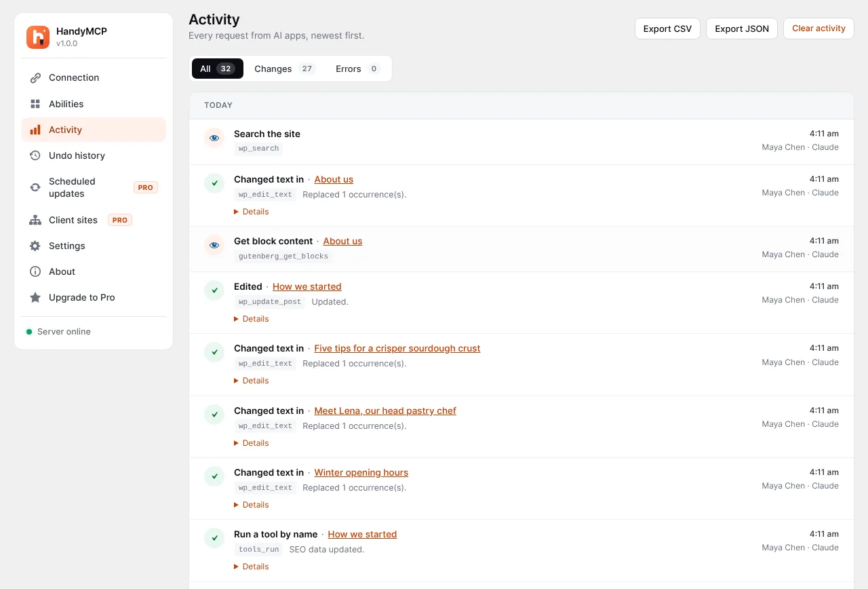The width and height of the screenshot is (868, 589).
Task: Click green checkmark on Edited How we started
Action: 214,290
